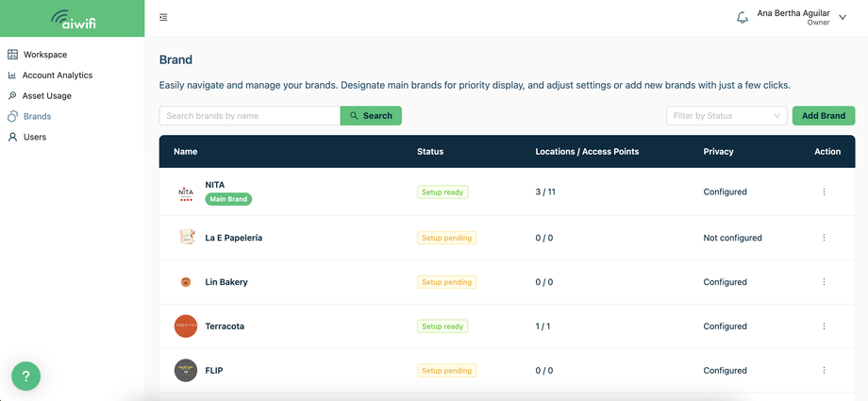The width and height of the screenshot is (868, 401).
Task: Click the Main Brand badge
Action: 228,199
